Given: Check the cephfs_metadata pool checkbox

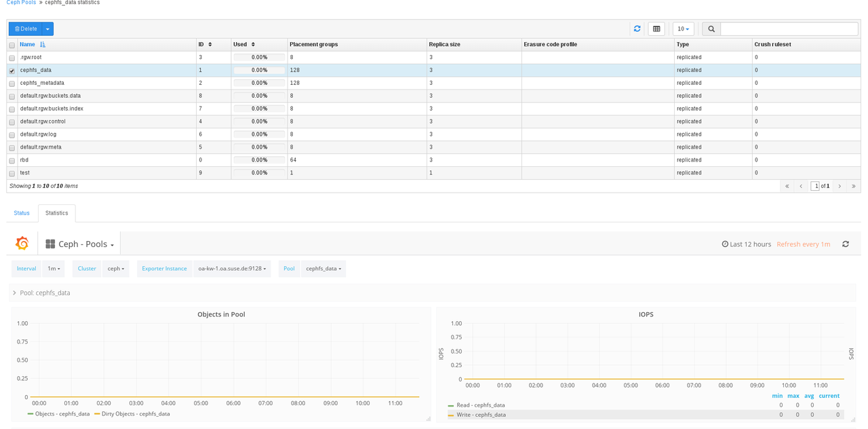Looking at the screenshot, I should click(12, 84).
